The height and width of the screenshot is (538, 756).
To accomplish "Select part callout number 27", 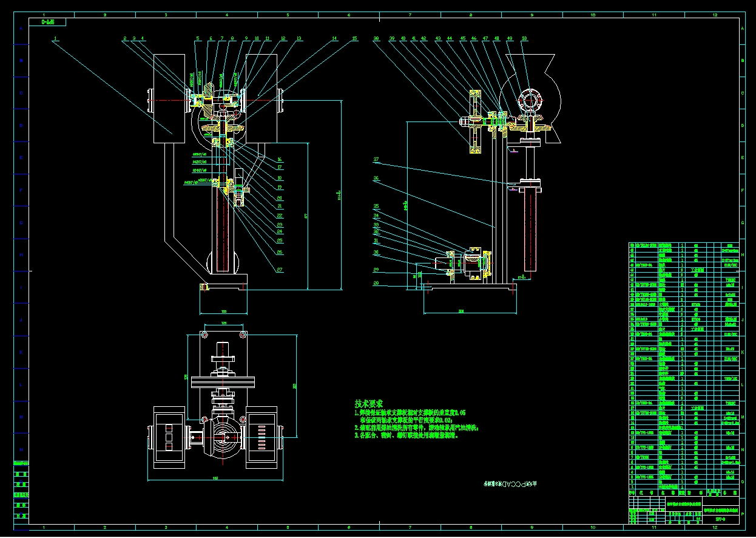I will (x=280, y=270).
